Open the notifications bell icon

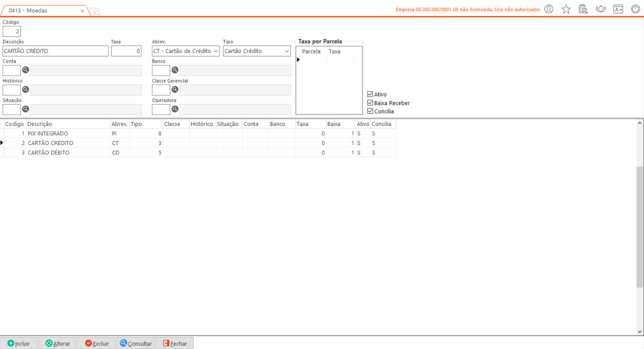coord(601,9)
